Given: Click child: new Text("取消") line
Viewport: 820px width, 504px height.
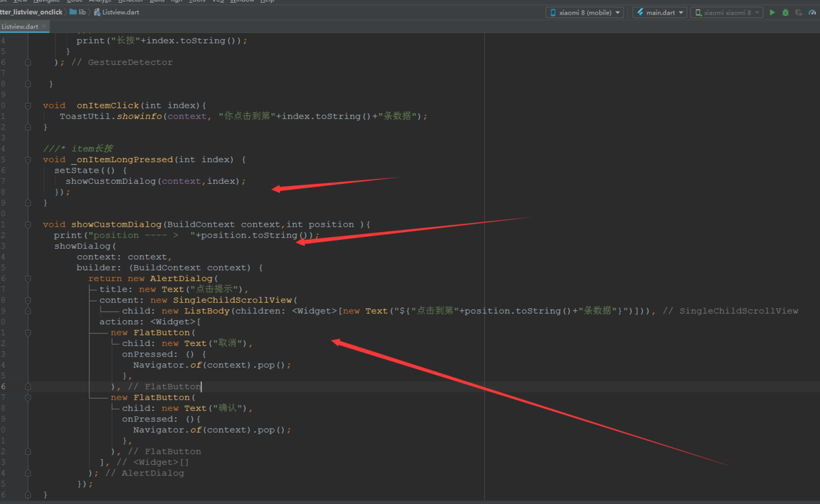Looking at the screenshot, I should coord(187,343).
